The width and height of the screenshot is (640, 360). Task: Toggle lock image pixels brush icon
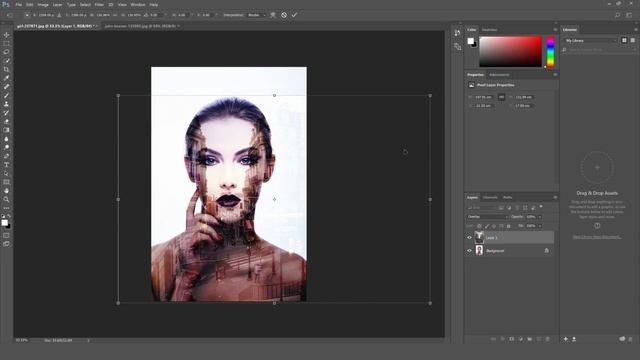point(487,226)
